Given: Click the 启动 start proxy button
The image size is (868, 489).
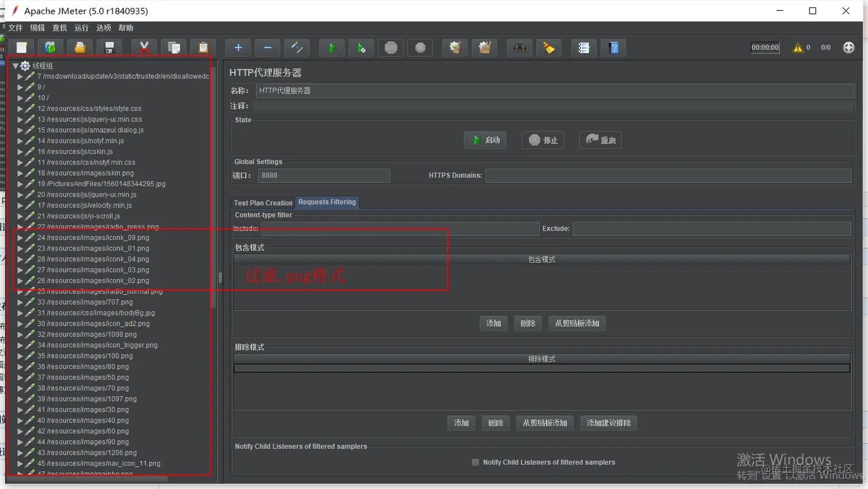Looking at the screenshot, I should point(485,140).
